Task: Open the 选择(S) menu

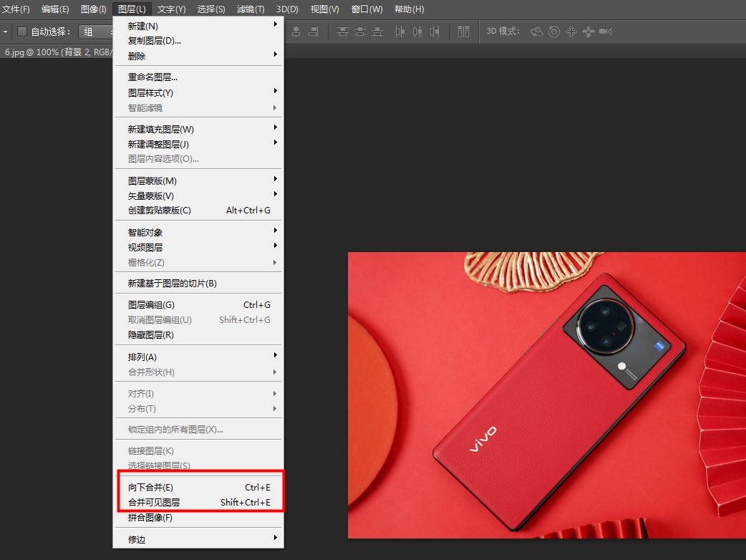Action: (211, 9)
